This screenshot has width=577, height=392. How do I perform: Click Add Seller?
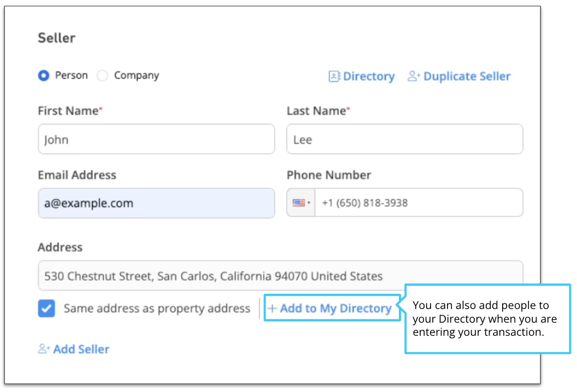(x=81, y=349)
